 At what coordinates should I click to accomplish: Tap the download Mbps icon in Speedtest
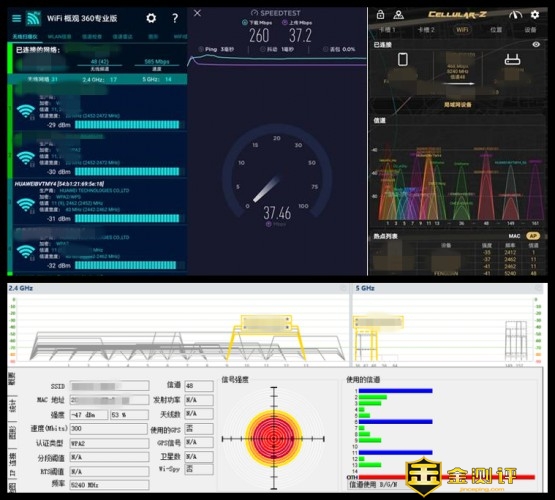click(x=245, y=23)
